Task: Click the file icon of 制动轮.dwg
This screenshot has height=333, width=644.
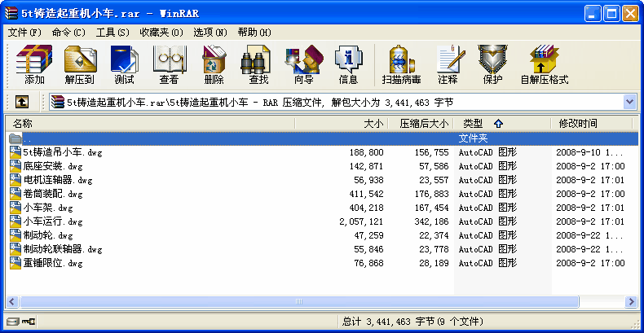Action: point(15,235)
